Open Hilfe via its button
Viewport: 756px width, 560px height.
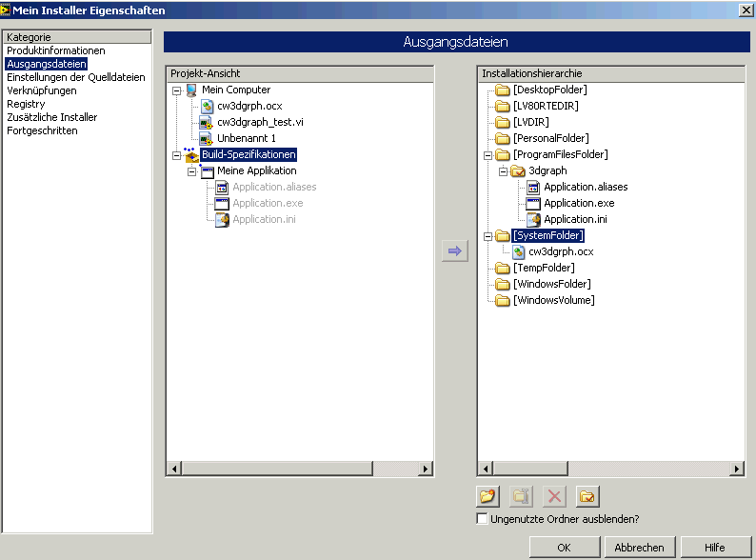[714, 548]
